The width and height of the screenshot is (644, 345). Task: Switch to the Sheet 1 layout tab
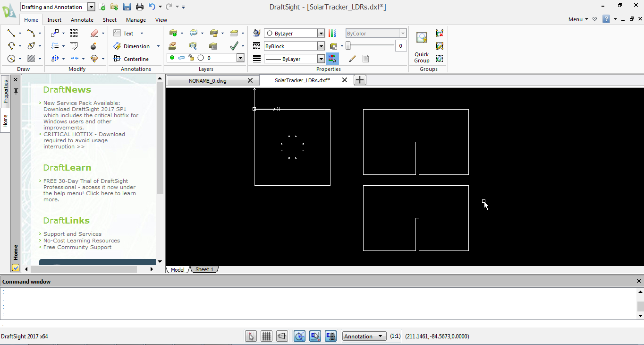pos(204,269)
